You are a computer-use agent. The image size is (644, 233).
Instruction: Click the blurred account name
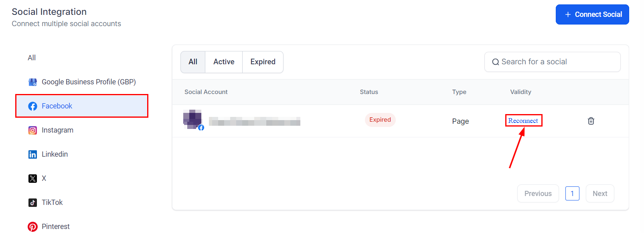(255, 121)
